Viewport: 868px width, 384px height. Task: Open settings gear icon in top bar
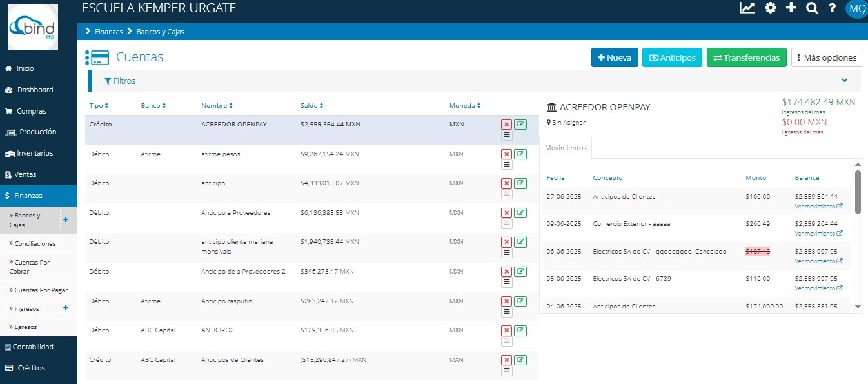click(770, 8)
